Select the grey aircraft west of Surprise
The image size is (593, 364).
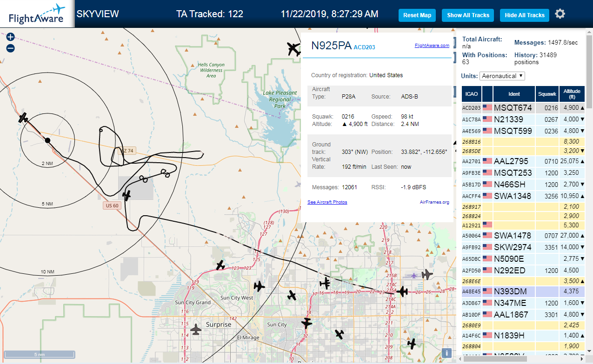pyautogui.click(x=196, y=330)
